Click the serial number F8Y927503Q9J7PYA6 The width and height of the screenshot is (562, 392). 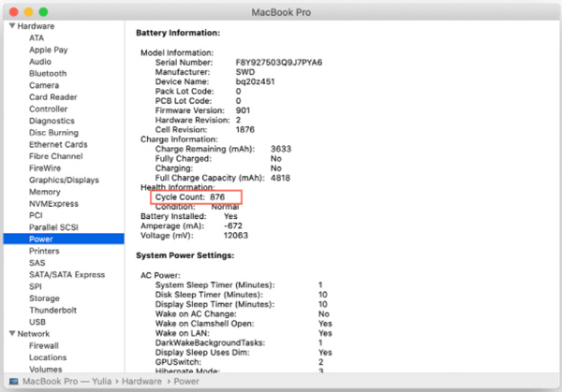pos(279,63)
